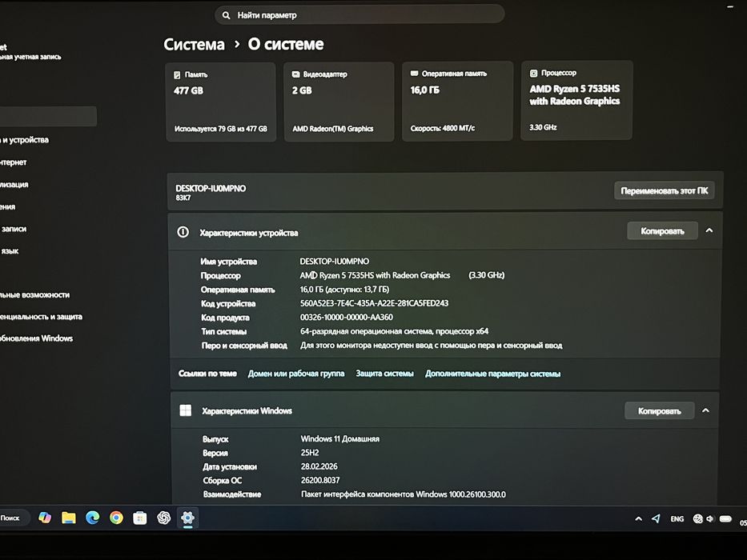The width and height of the screenshot is (747, 560).
Task: Click the AMD Radeon(TM) Graphics text
Action: (332, 129)
